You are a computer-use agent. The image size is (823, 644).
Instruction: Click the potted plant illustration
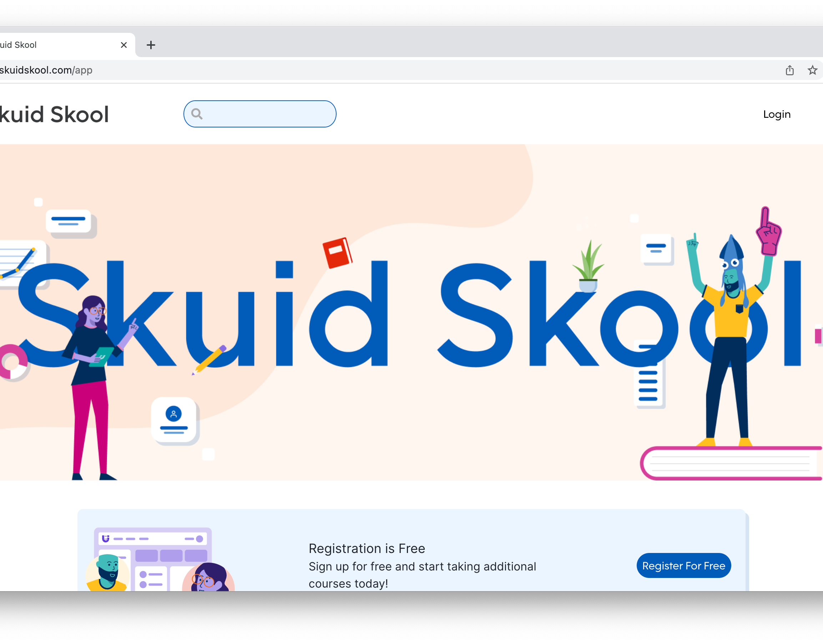pos(588,266)
